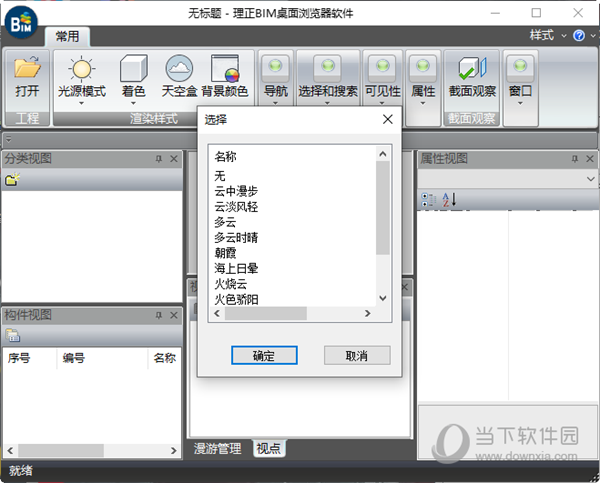Select 无 in the skybox list

220,176
